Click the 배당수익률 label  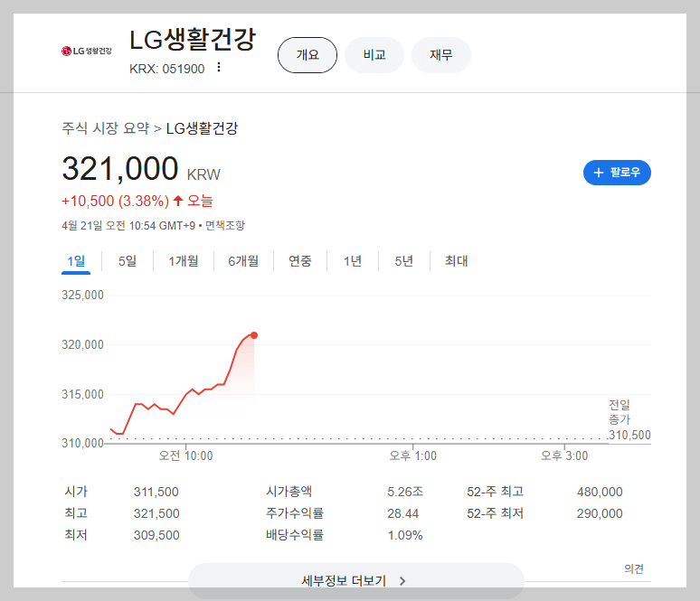point(295,535)
